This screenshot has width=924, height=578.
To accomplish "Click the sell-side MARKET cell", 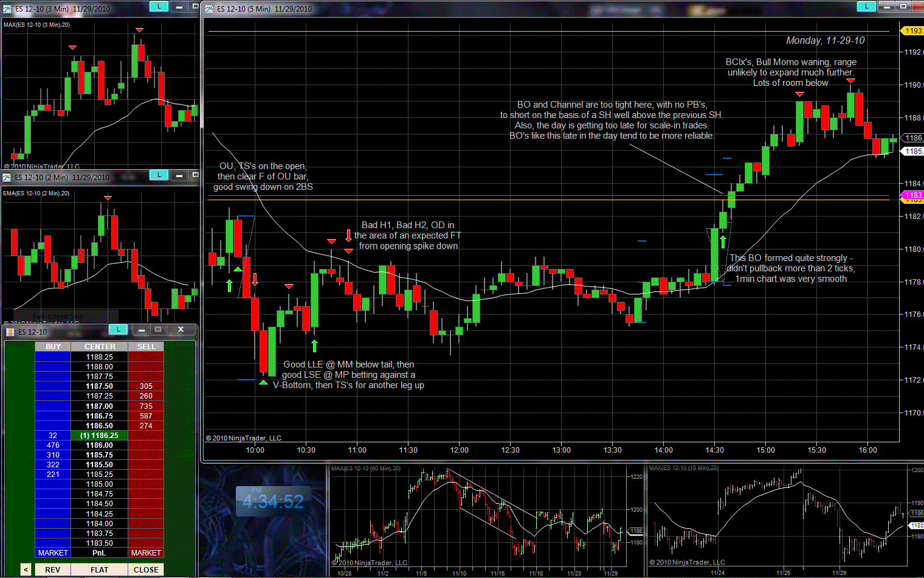I will (x=146, y=552).
